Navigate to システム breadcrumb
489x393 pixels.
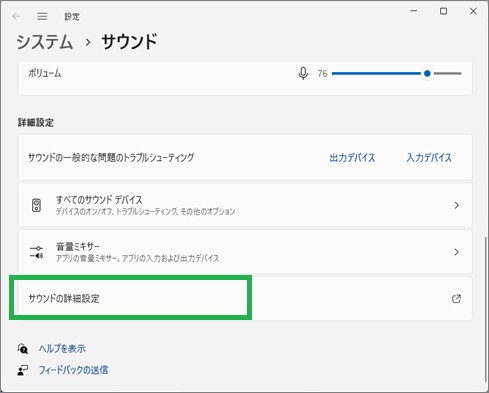click(45, 42)
